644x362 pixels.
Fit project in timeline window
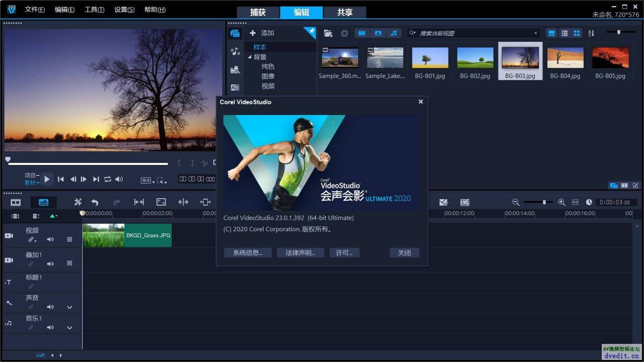point(575,202)
